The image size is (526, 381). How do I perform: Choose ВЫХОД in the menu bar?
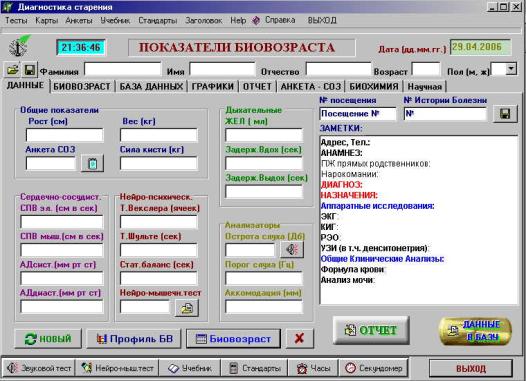tap(322, 20)
